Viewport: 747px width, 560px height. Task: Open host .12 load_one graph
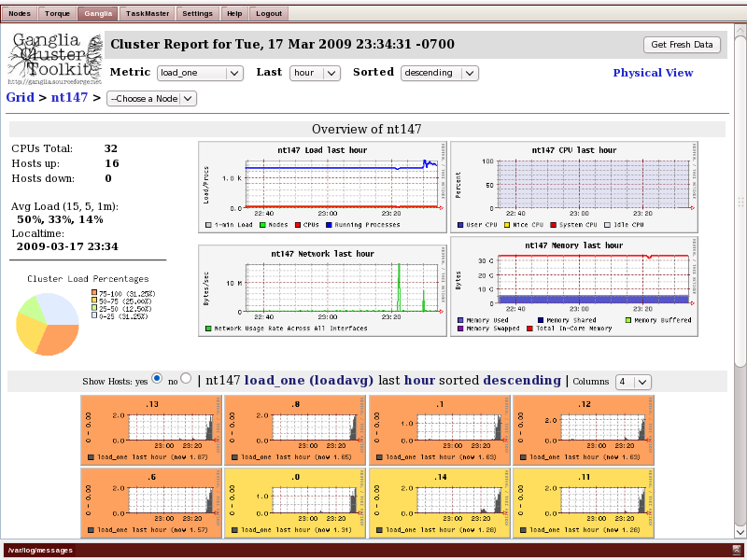pyautogui.click(x=584, y=430)
